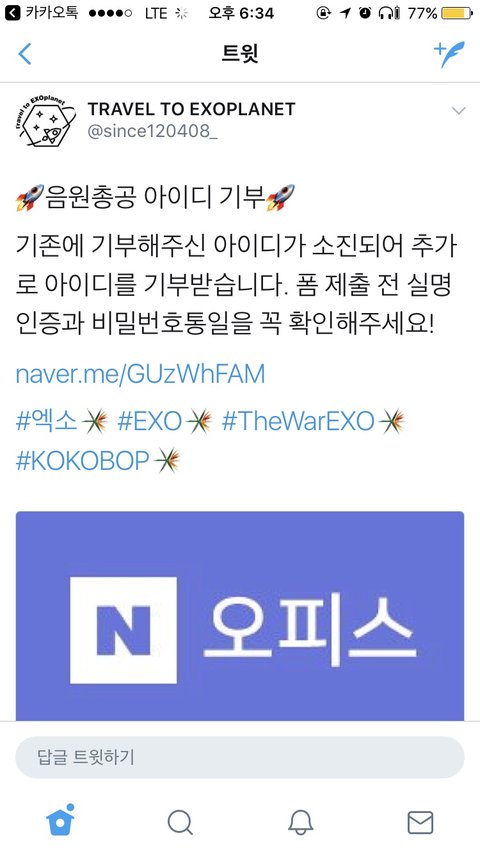480x854 pixels.
Task: Open the @since120408_ handle
Action: [x=152, y=132]
